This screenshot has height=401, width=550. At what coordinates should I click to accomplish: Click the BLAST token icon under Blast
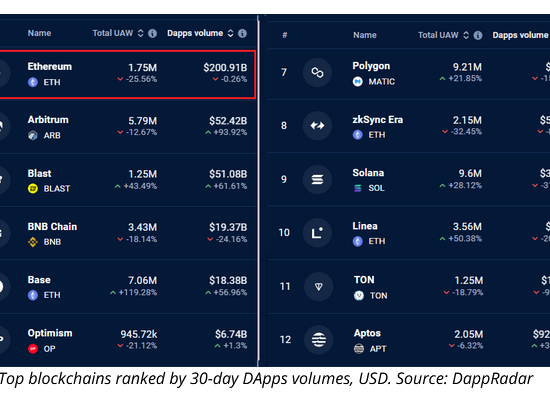[x=33, y=189]
